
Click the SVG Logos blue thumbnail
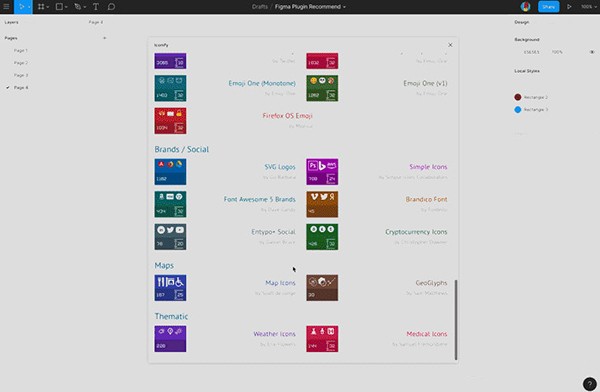(170, 172)
